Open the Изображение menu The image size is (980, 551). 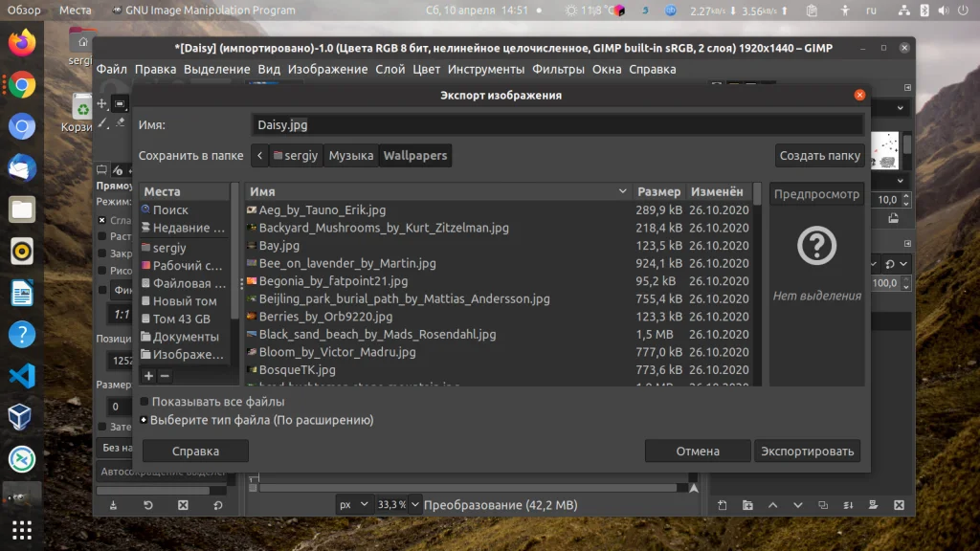(327, 69)
